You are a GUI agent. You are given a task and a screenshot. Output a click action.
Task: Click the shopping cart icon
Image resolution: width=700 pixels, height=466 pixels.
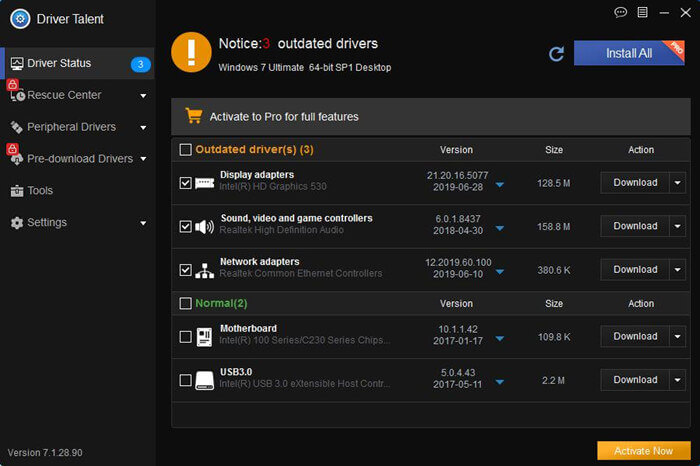194,116
